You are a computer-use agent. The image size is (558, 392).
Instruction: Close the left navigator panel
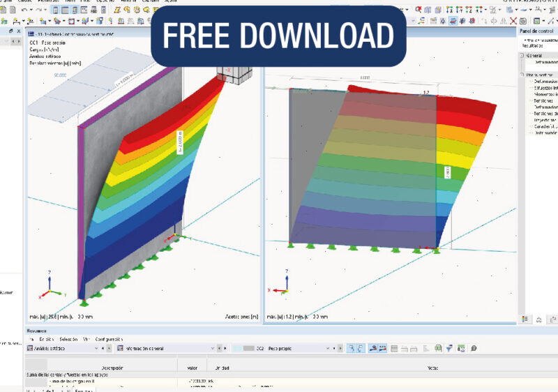[x=19, y=31]
